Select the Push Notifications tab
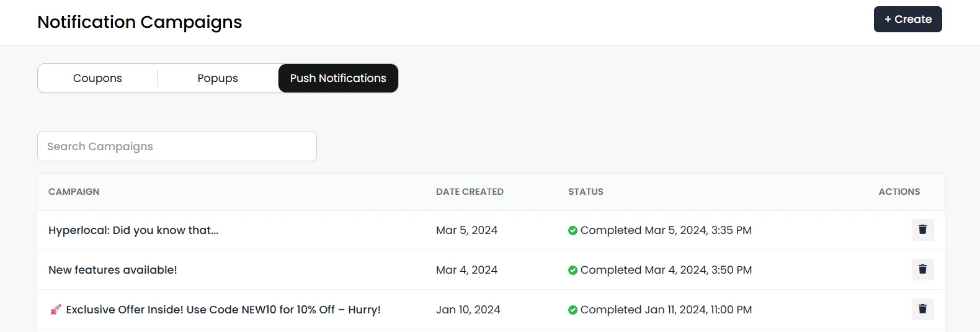Image resolution: width=980 pixels, height=332 pixels. [338, 78]
